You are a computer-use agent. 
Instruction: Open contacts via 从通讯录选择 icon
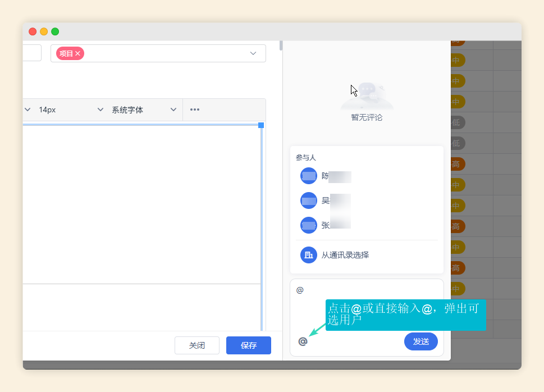click(x=308, y=254)
